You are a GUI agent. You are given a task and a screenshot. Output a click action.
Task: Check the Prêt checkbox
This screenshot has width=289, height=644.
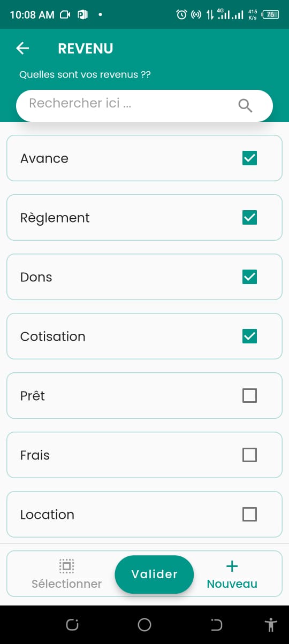pyautogui.click(x=249, y=396)
